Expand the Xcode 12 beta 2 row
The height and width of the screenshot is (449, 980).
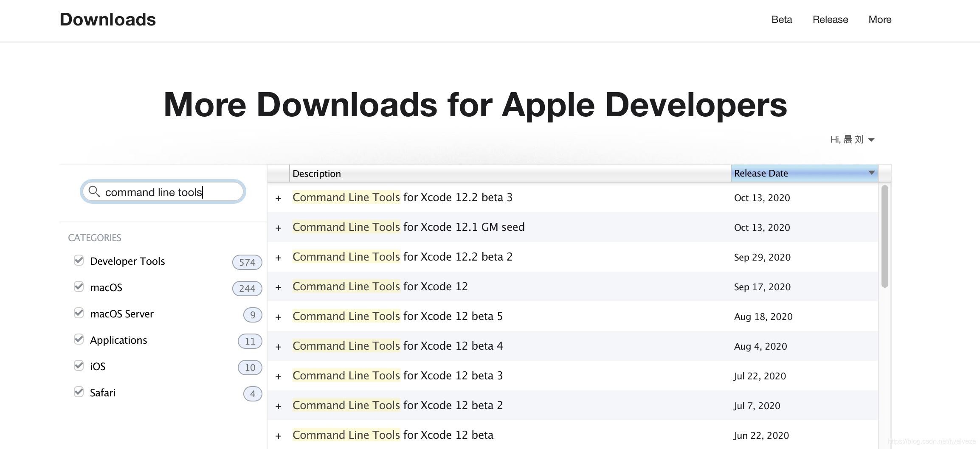279,406
